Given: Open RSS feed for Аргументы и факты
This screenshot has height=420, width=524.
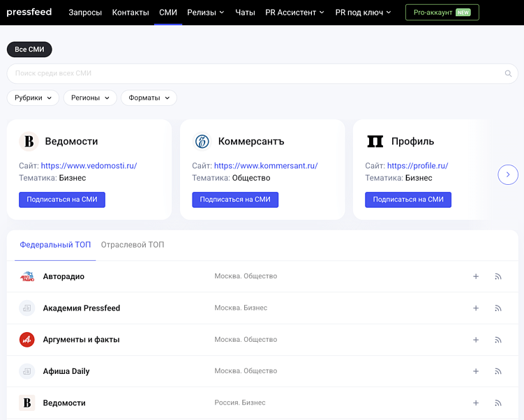Looking at the screenshot, I should click(498, 340).
